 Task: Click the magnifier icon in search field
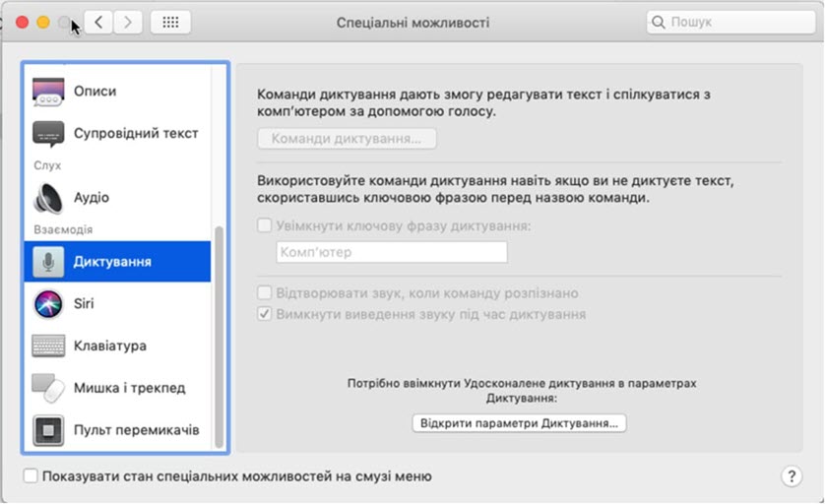pyautogui.click(x=659, y=22)
